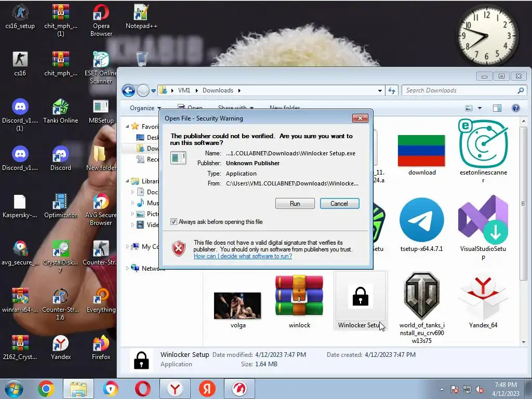Collapse the Libraries tree node
The width and height of the screenshot is (532, 399).
(127, 181)
